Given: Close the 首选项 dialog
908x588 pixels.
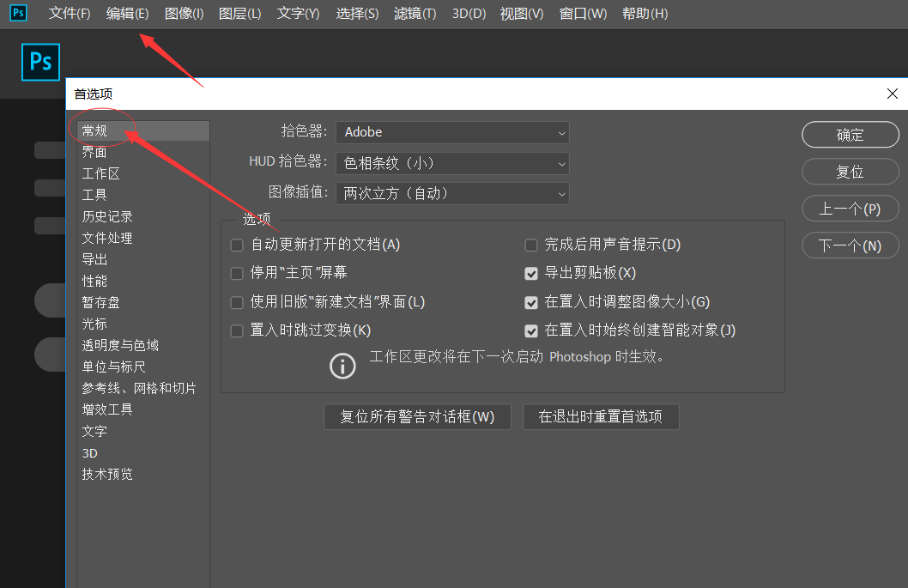Looking at the screenshot, I should tap(893, 94).
